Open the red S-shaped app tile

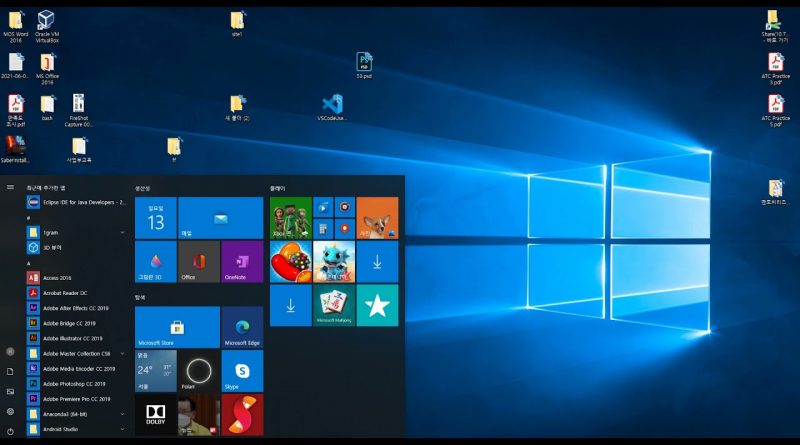click(x=242, y=414)
